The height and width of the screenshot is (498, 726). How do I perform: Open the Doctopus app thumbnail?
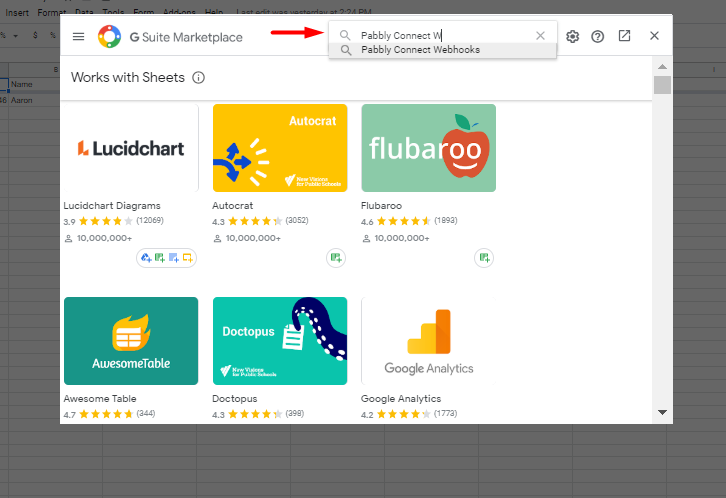(x=280, y=341)
